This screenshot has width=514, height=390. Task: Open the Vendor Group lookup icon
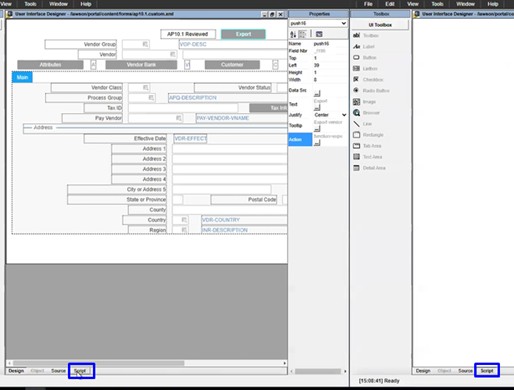pos(145,44)
